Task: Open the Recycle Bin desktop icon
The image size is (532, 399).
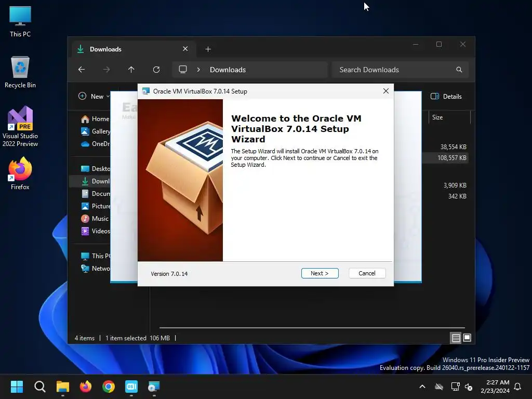Action: 20,72
